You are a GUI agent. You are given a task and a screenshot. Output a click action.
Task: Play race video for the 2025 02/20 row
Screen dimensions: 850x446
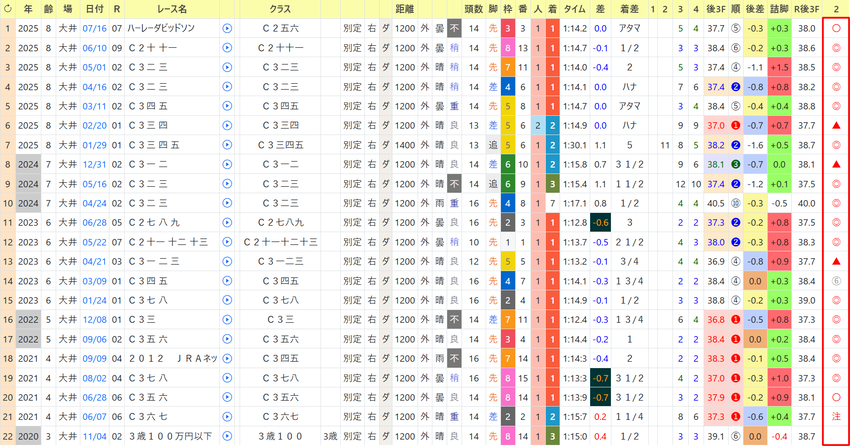[x=227, y=125]
